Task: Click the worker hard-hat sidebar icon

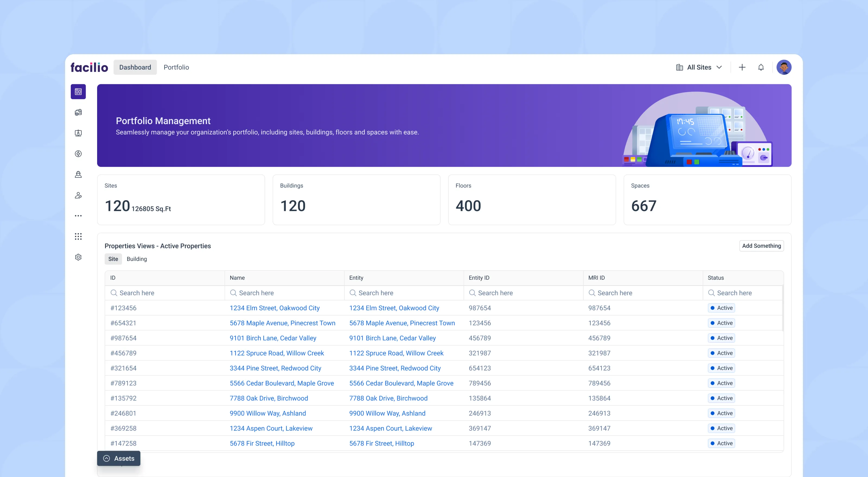Action: tap(78, 174)
